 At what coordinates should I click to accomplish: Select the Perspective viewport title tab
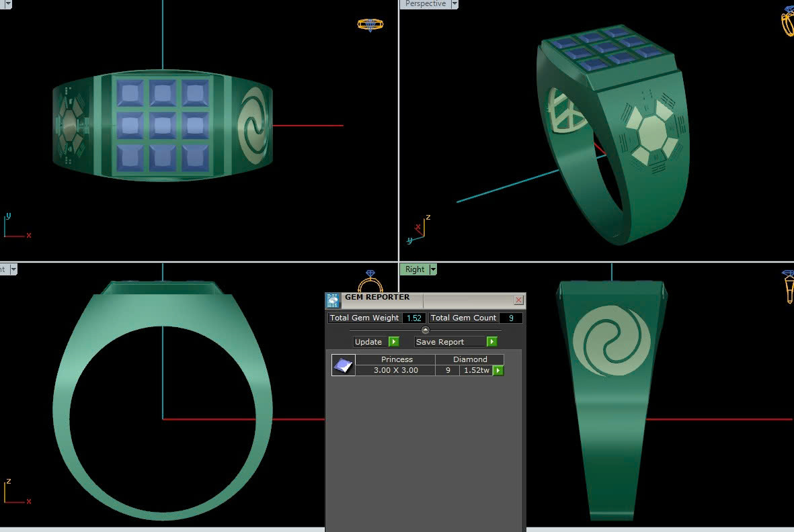[x=425, y=4]
